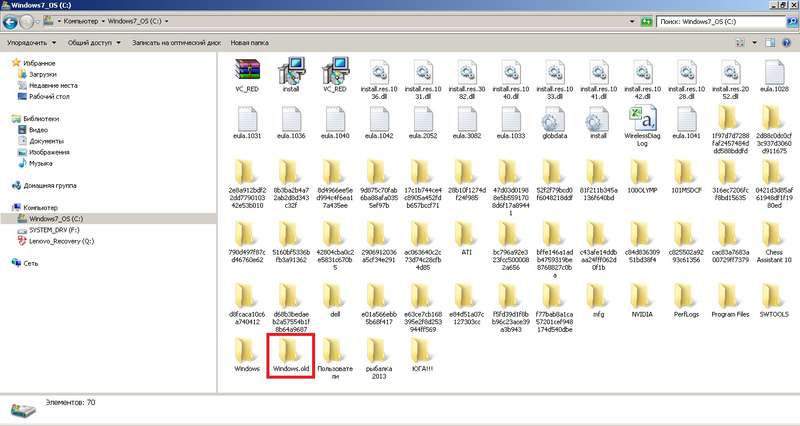
Task: Select the рыбалка 2013 folder
Action: pyautogui.click(x=379, y=359)
